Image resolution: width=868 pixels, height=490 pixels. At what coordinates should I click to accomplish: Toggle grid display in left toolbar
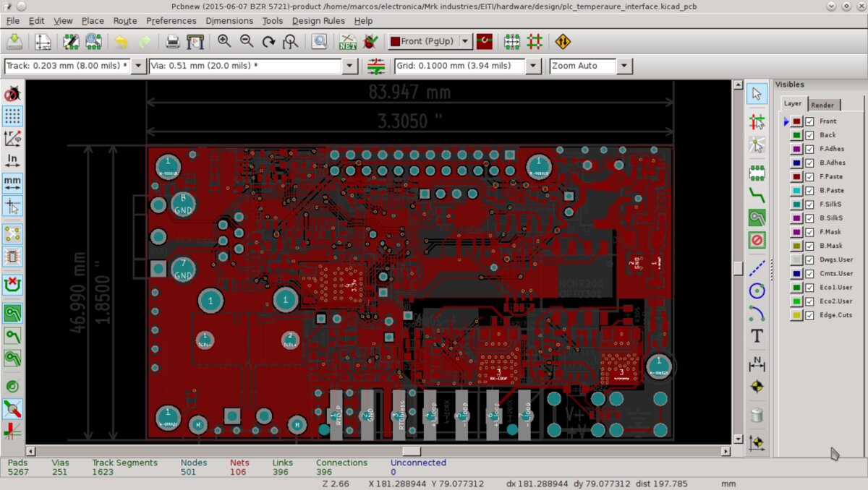pos(12,116)
